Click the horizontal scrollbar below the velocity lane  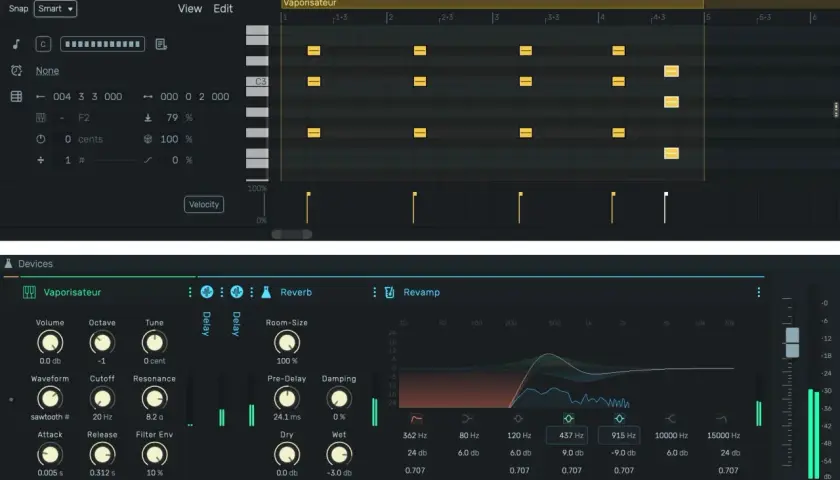(x=291, y=234)
